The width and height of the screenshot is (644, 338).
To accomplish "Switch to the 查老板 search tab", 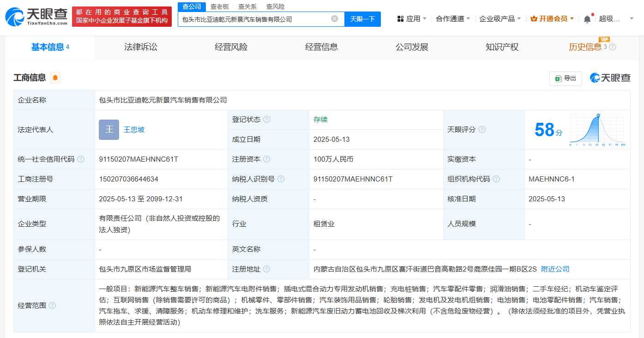I will [x=219, y=6].
